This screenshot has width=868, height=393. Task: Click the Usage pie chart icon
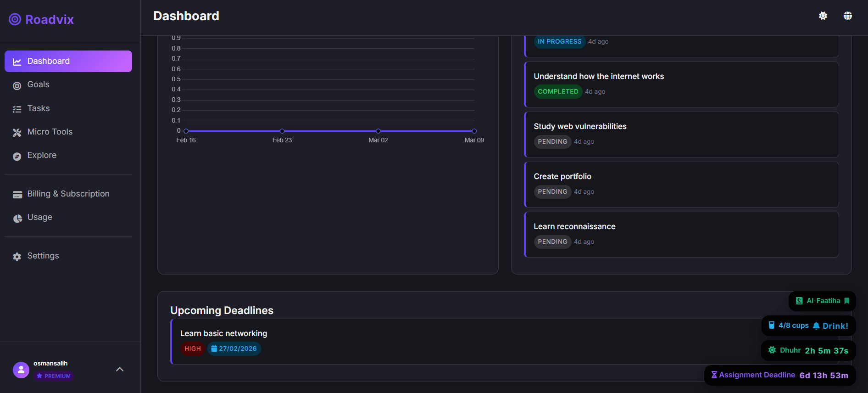coord(17,218)
